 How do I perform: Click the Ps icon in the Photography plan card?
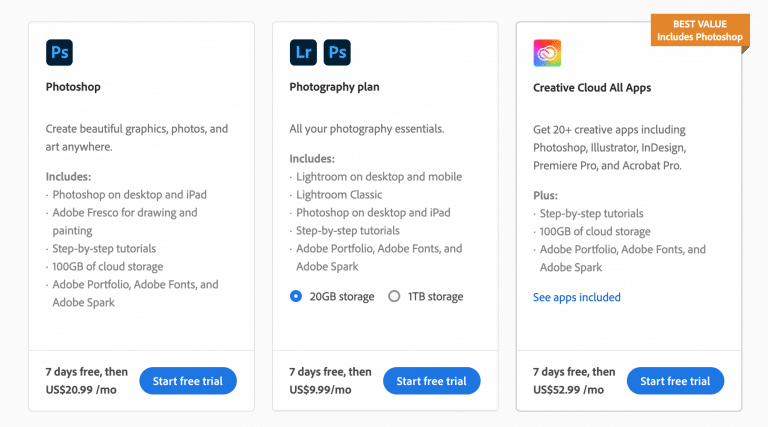[337, 52]
